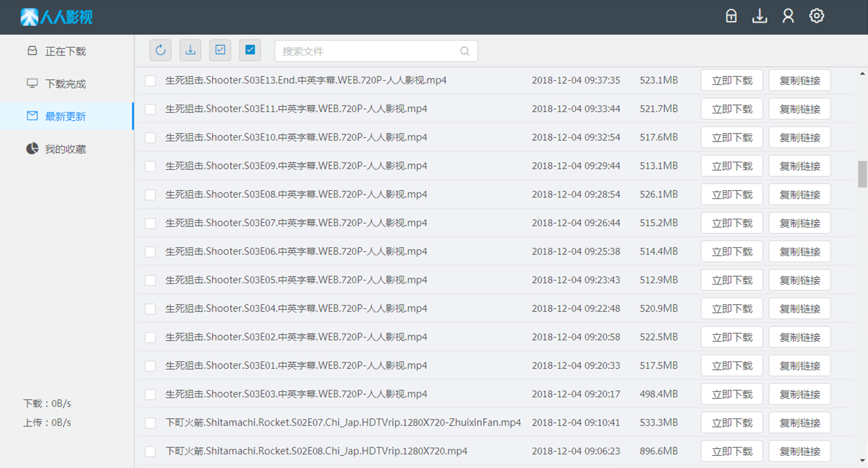The width and height of the screenshot is (868, 468).
Task: Click the timestamp 2018-12-04 09:06:23
Action: click(576, 451)
